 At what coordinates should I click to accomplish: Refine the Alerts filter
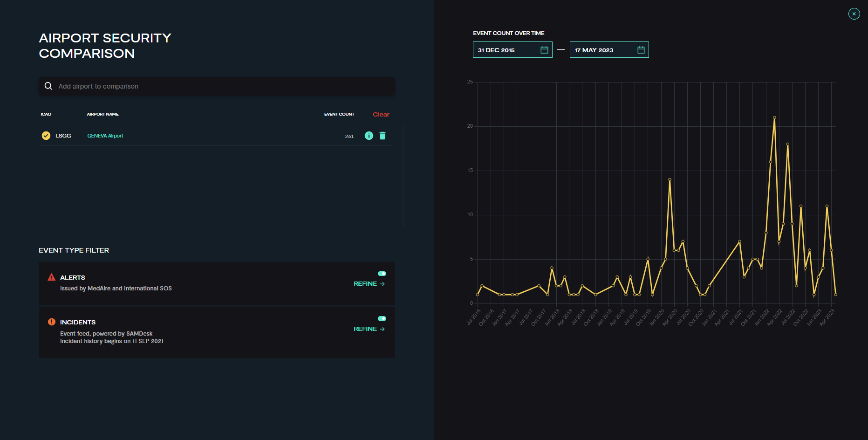[369, 284]
